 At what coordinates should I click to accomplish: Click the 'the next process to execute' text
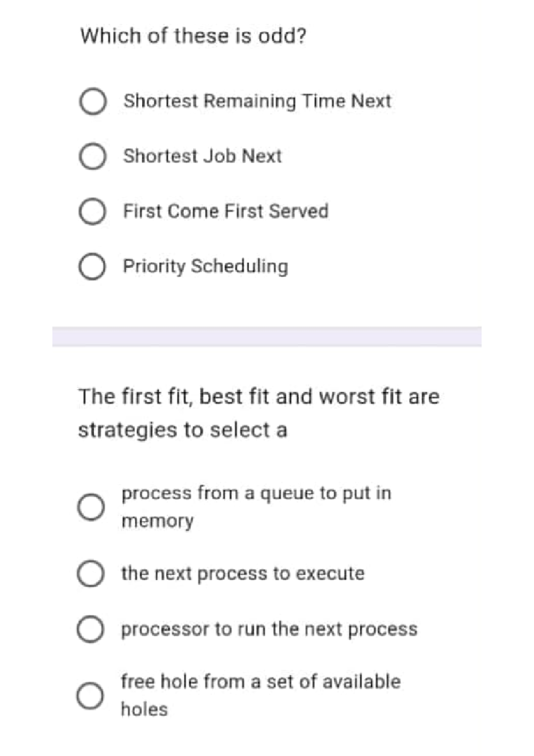pos(243,573)
